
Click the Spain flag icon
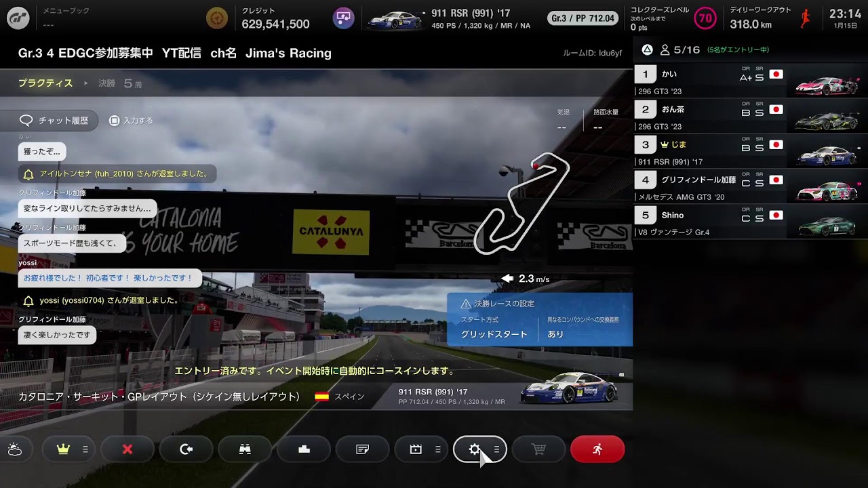click(322, 396)
